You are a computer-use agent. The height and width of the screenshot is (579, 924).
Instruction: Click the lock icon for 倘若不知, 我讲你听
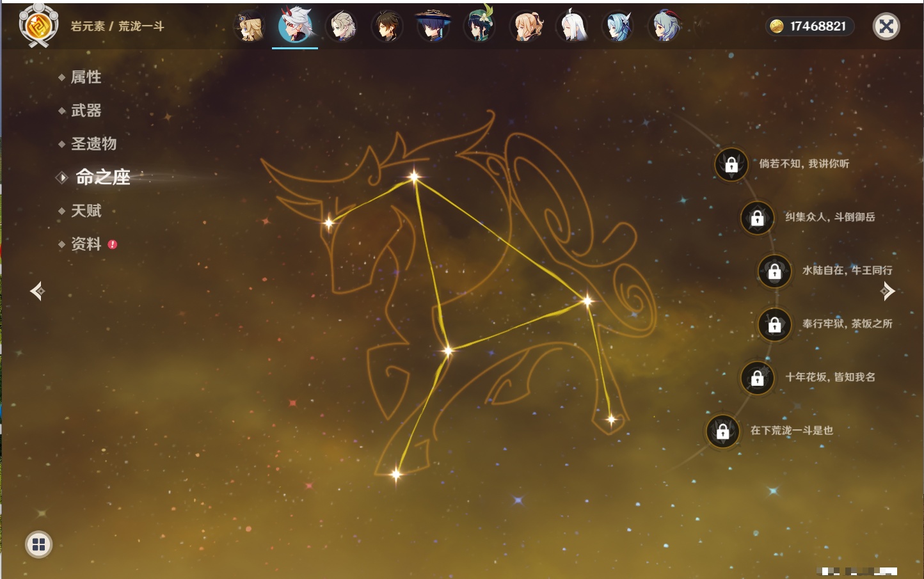coord(731,164)
